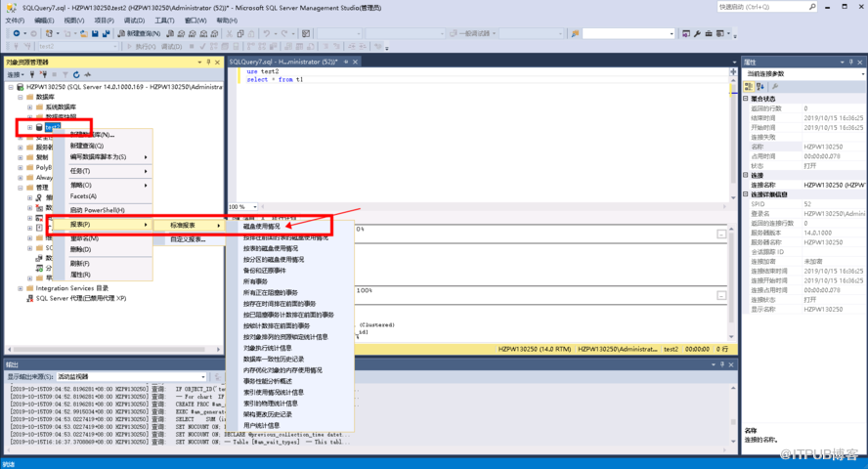Open the 显示输出来源 dropdown in output panel
Screen dimensions: 868x469
pos(202,376)
